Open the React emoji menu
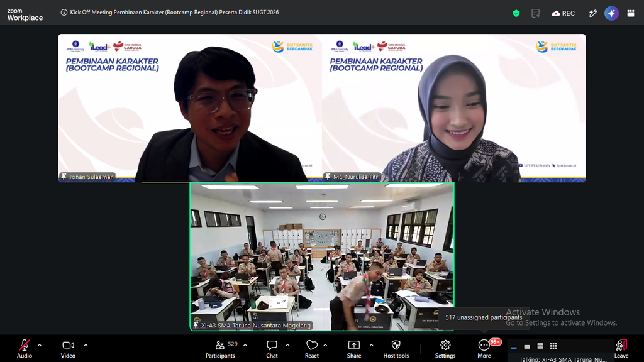 coord(312,349)
